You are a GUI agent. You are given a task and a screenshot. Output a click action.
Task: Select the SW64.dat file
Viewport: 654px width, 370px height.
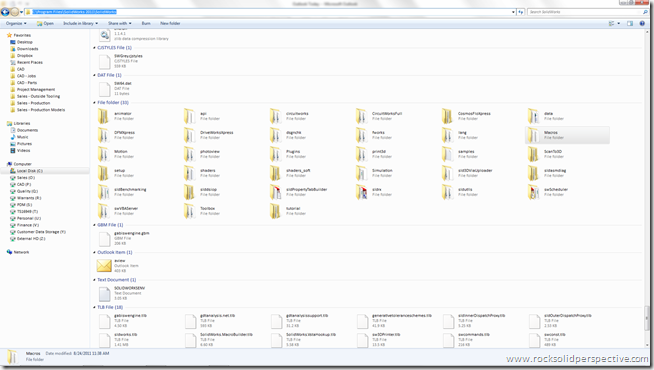pos(115,88)
